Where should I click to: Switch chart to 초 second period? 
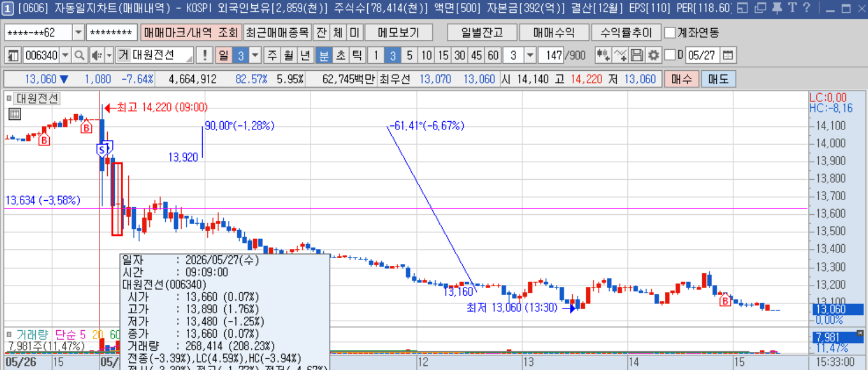click(340, 56)
